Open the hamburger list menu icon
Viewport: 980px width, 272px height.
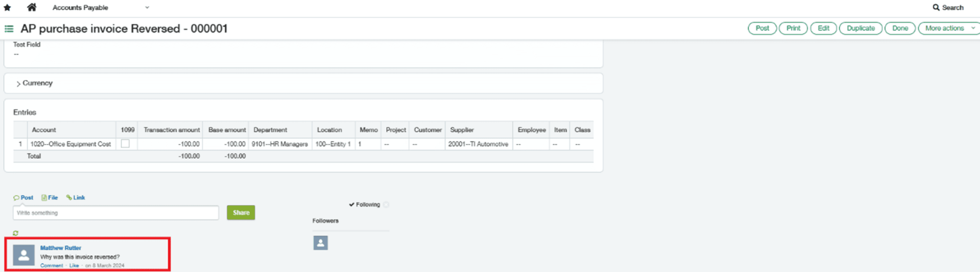coord(9,29)
